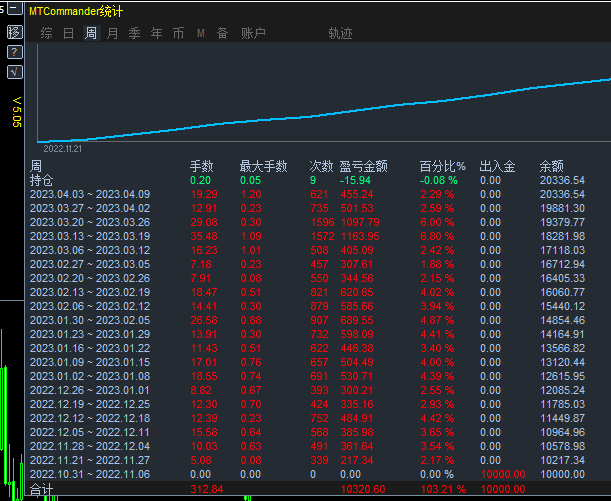
Task: Click total profit 10320.60
Action: click(x=363, y=489)
